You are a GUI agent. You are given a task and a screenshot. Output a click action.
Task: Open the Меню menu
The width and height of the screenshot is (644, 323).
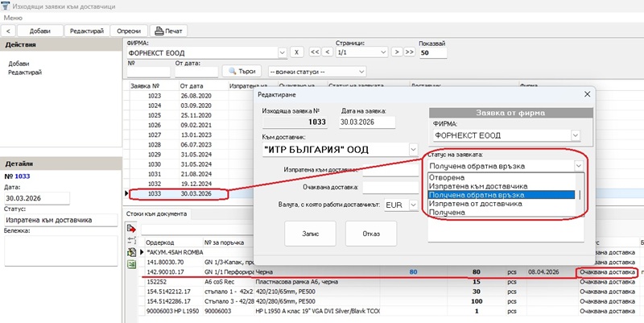(13, 17)
